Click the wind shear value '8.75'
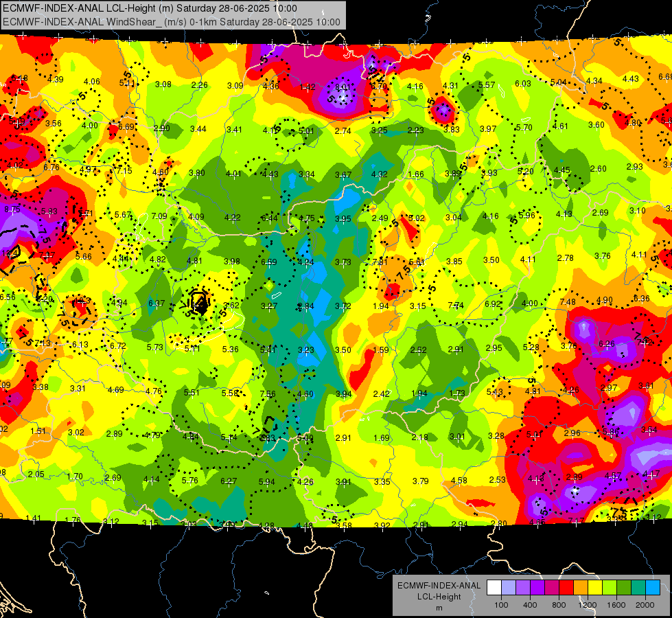Viewport: 672px width, 618px height. (12, 209)
